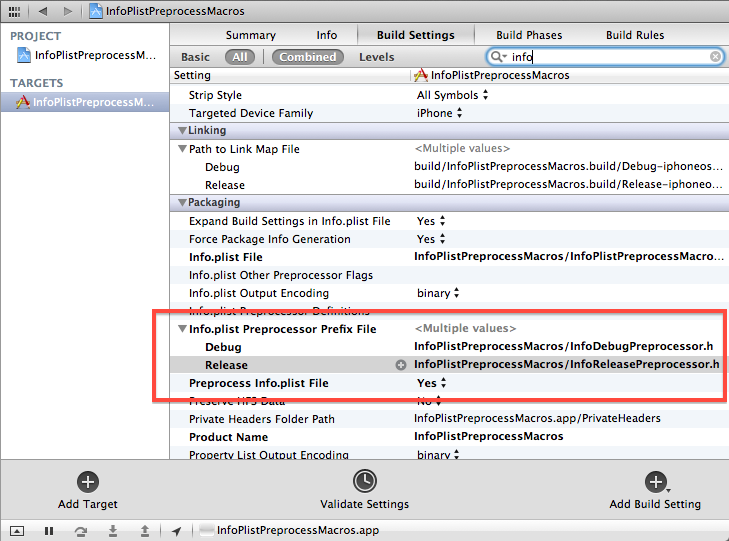Click the InfoPlistPreprocessMacros project file icon in jump bar
The image size is (729, 541).
pos(96,11)
